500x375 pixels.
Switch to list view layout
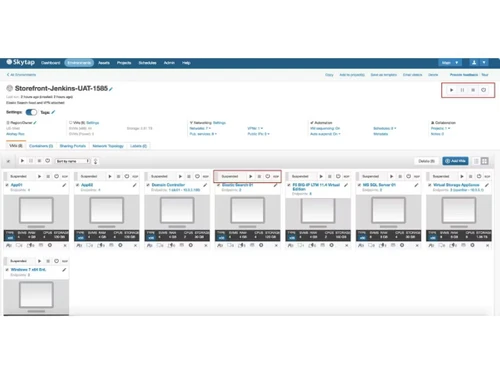[x=476, y=161]
